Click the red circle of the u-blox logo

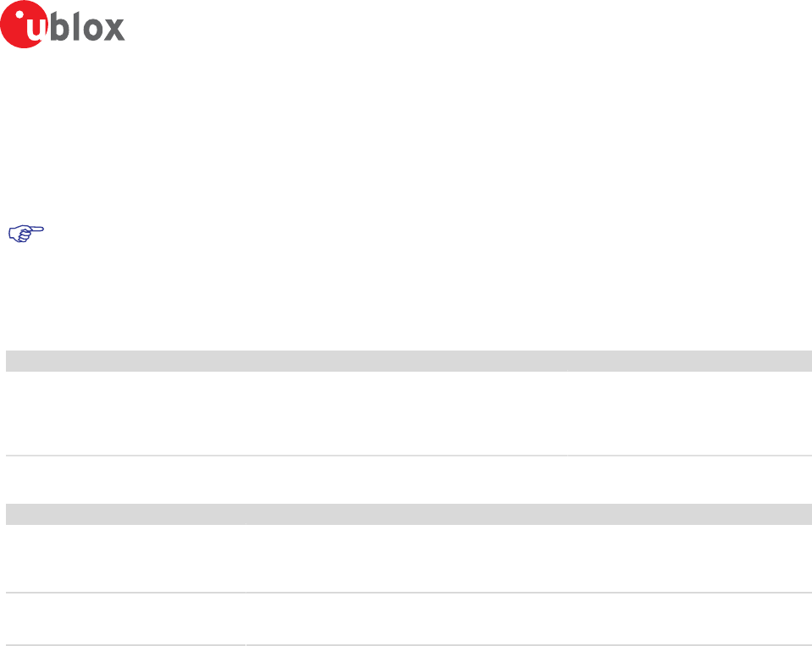[24, 25]
